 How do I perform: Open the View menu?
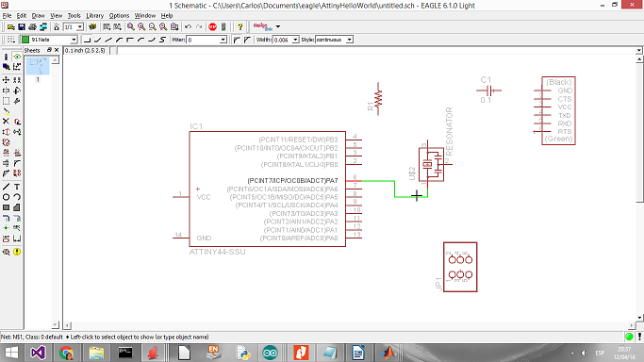pyautogui.click(x=56, y=16)
